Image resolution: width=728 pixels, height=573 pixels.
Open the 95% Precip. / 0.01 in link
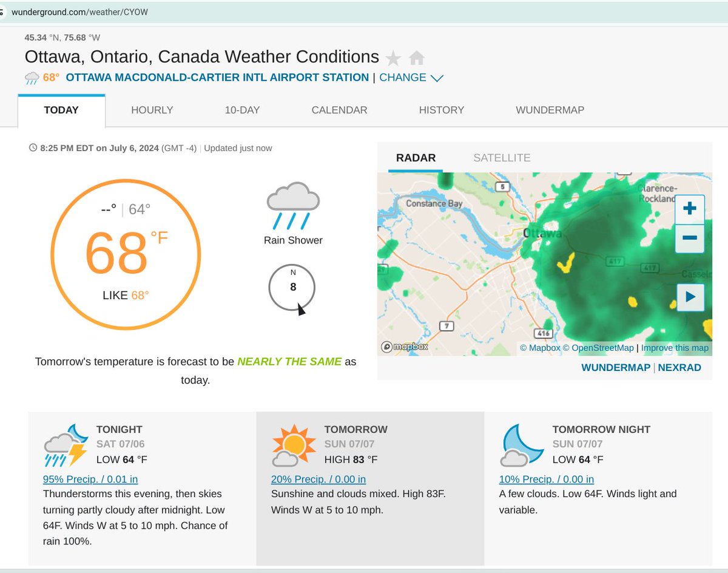(x=90, y=479)
